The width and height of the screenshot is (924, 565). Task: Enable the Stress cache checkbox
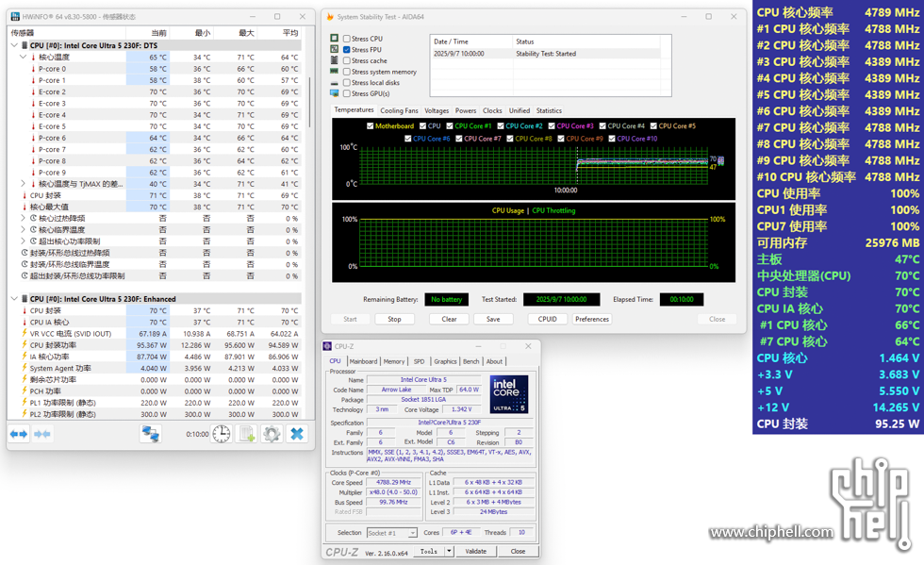tap(347, 60)
